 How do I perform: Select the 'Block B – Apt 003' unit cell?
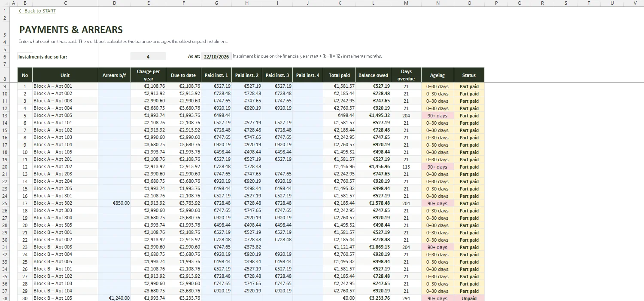click(65, 247)
